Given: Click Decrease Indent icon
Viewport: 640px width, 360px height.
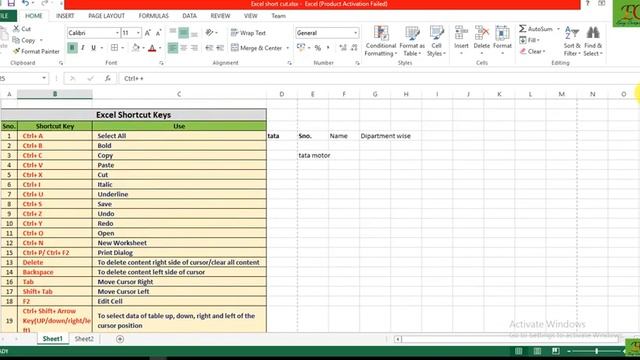Looking at the screenshot, I should coord(209,48).
